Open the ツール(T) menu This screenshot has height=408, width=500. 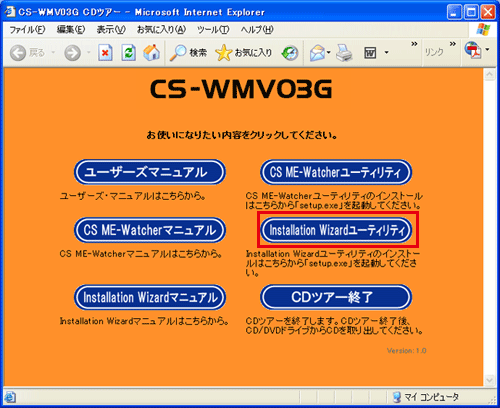(x=213, y=30)
